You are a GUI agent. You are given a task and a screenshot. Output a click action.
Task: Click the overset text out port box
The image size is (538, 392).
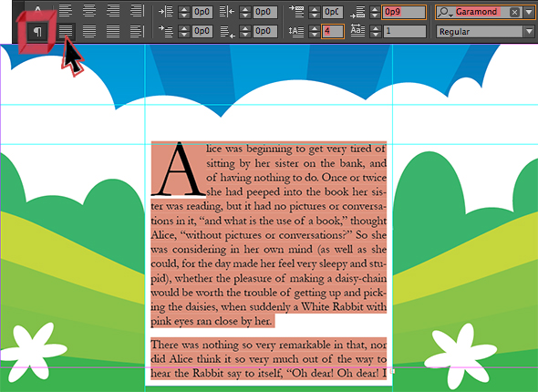click(393, 371)
